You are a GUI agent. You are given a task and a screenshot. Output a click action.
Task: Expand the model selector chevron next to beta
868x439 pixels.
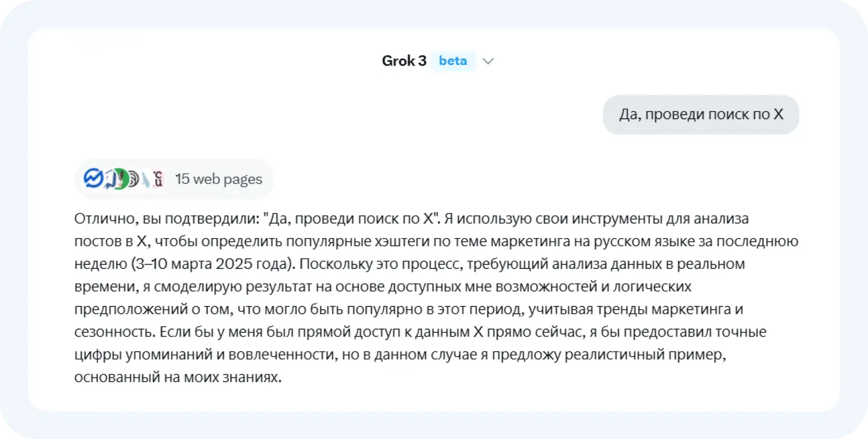tap(488, 61)
